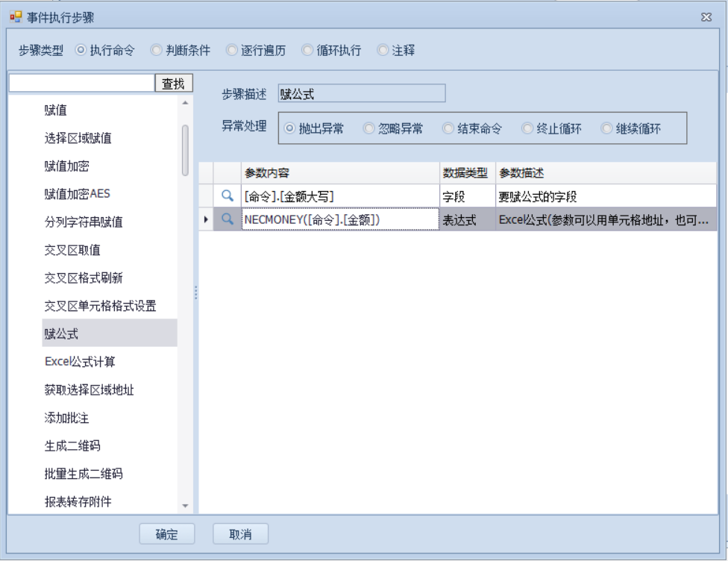Select 循环执行 radio button
This screenshot has width=728, height=561.
coord(307,51)
